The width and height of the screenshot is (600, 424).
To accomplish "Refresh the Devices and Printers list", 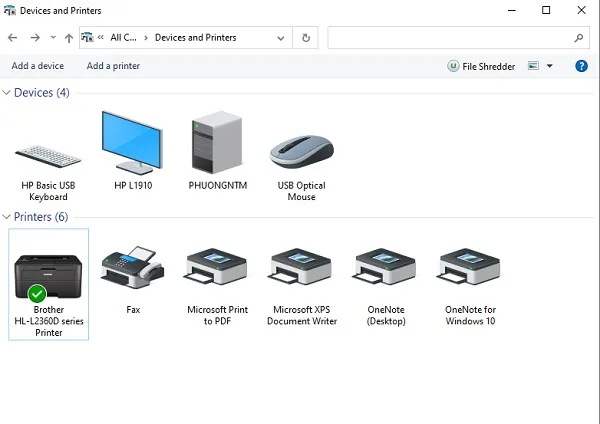I will coord(306,38).
